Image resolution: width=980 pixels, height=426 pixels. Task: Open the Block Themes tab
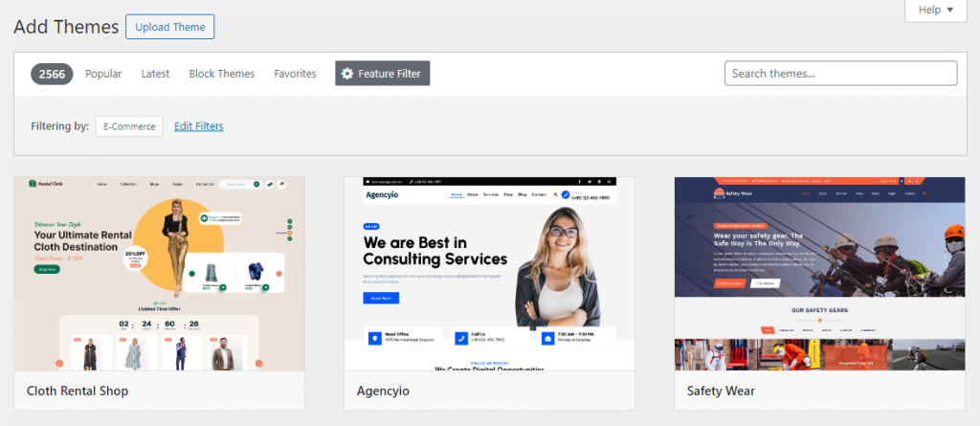pyautogui.click(x=222, y=74)
